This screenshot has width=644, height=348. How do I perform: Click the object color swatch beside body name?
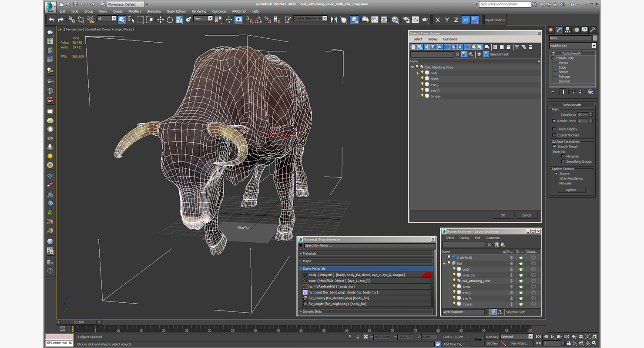tap(595, 38)
